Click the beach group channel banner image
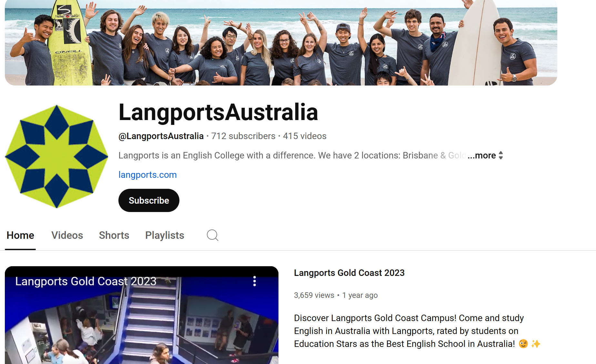Screen dimensions: 596x364 coord(281,43)
